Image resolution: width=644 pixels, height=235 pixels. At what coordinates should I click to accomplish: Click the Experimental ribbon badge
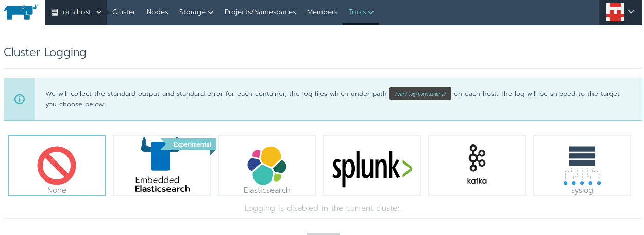pos(189,144)
